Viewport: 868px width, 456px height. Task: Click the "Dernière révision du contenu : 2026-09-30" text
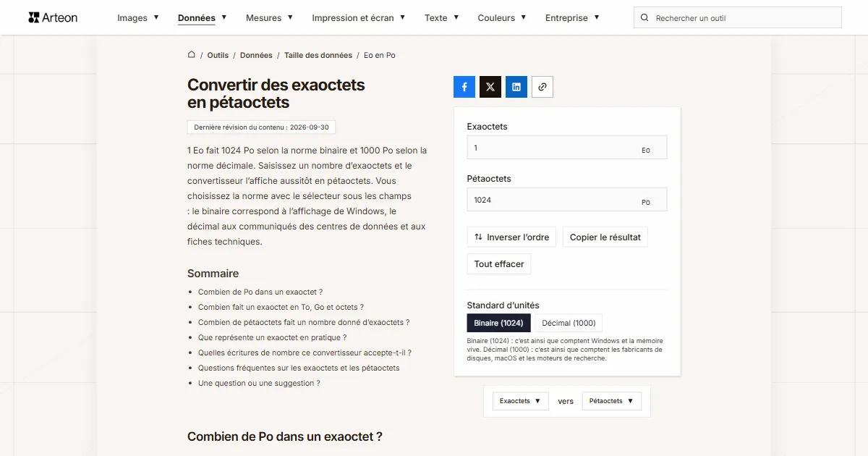tap(261, 127)
